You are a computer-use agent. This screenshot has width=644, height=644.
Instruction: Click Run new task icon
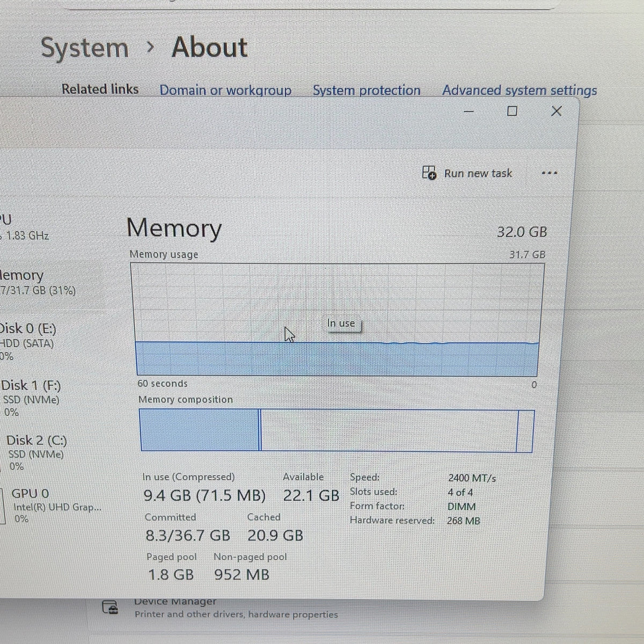(429, 172)
